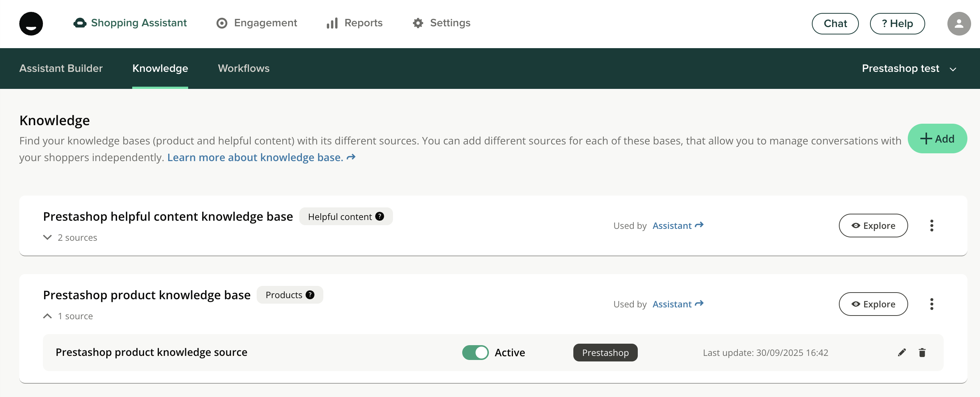Explore the Prestashop helpful content knowledge base
The height and width of the screenshot is (397, 980).
873,226
